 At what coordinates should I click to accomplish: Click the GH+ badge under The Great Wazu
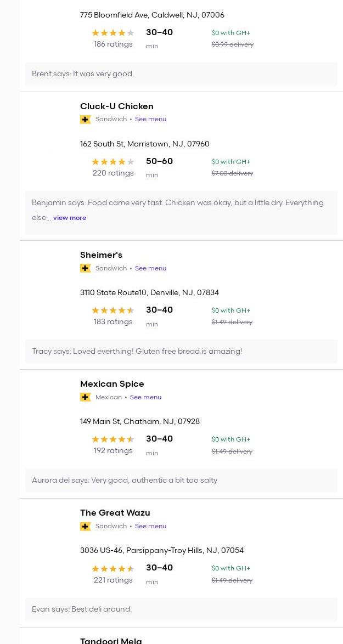tap(85, 526)
